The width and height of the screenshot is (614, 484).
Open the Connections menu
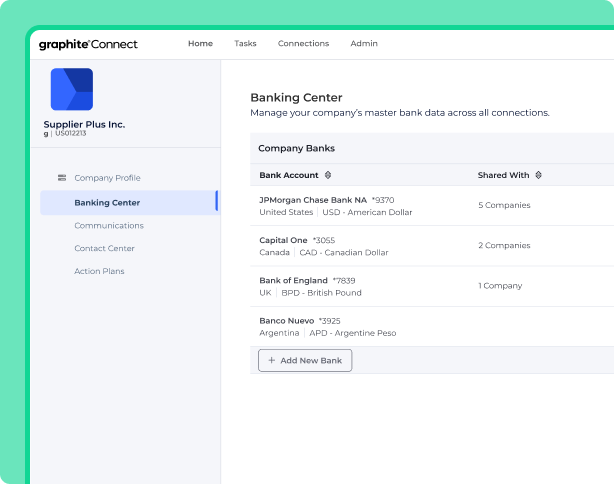303,43
